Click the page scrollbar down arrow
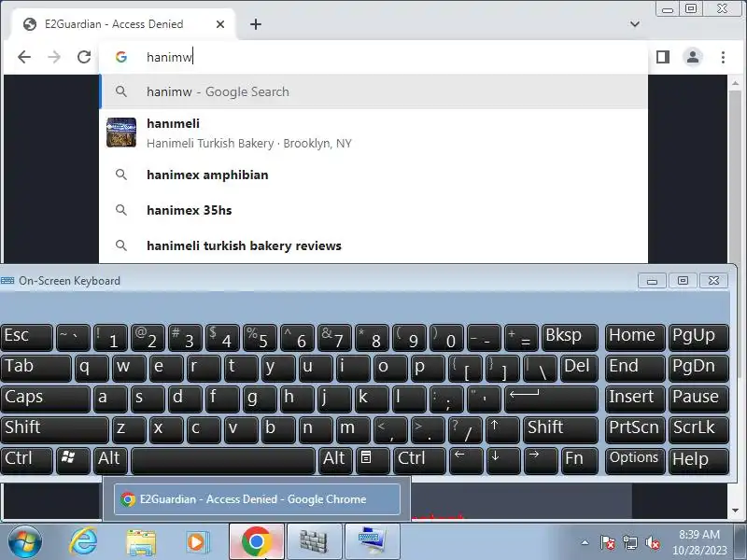Viewport: 747px width, 560px height. tap(735, 511)
